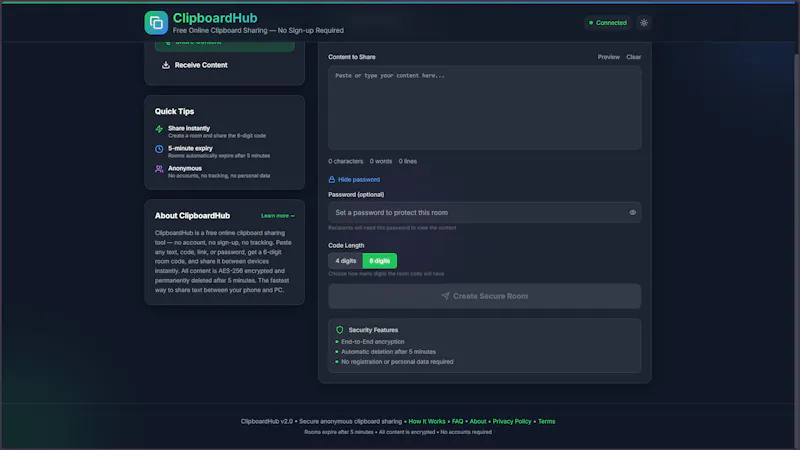800x450 pixels.
Task: Click the Preview button
Action: pyautogui.click(x=609, y=57)
